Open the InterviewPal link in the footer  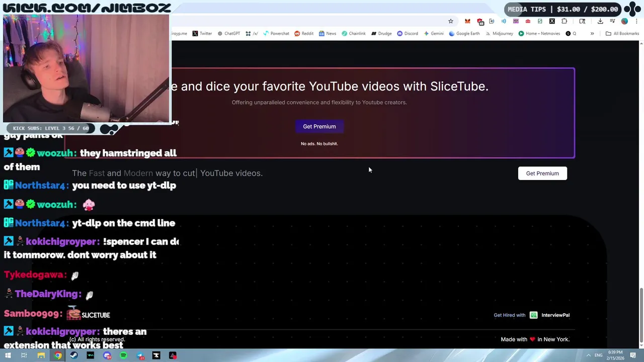pyautogui.click(x=555, y=315)
